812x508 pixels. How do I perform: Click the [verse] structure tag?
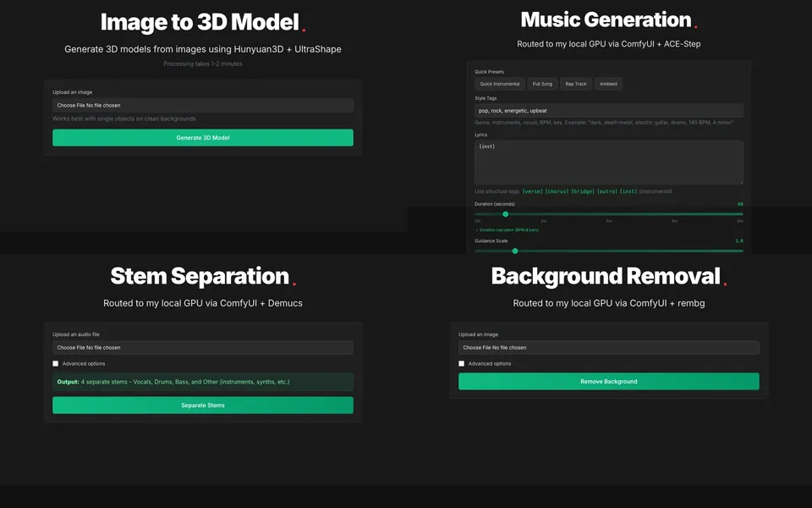532,191
